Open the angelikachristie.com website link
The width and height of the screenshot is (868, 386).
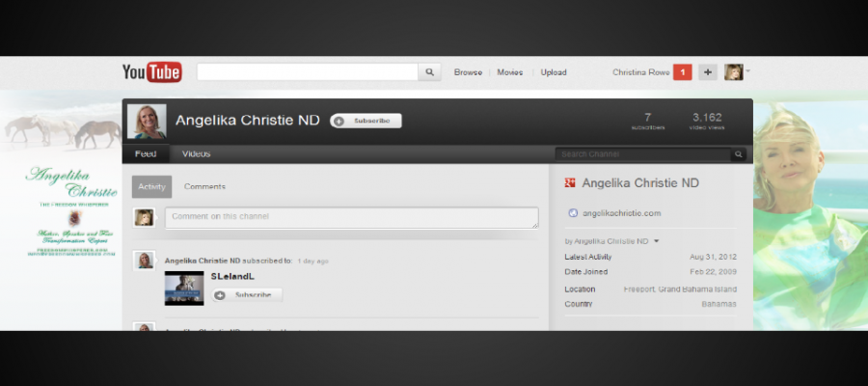(x=622, y=213)
